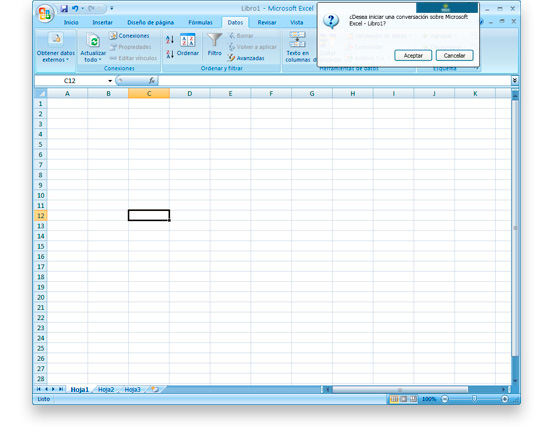The width and height of the screenshot is (557, 441).
Task: Select column A header
Action: (x=67, y=93)
